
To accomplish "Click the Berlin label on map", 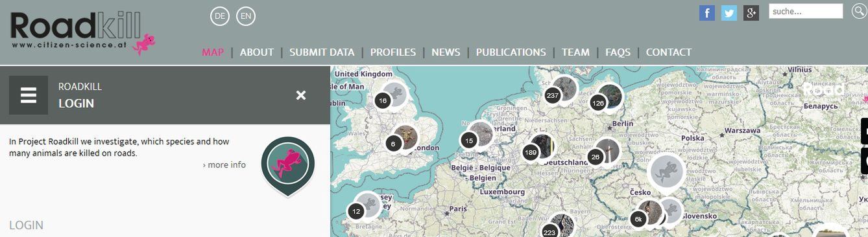I will [x=622, y=124].
